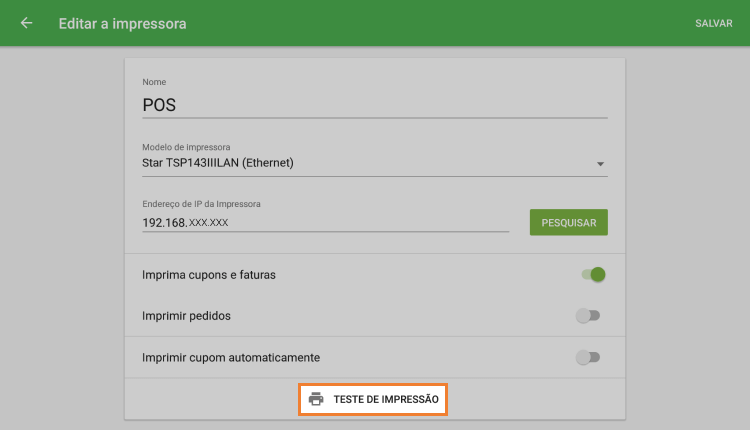Viewport: 750px width, 430px height.
Task: Expand the printer model dropdown arrow
Action: pos(600,163)
